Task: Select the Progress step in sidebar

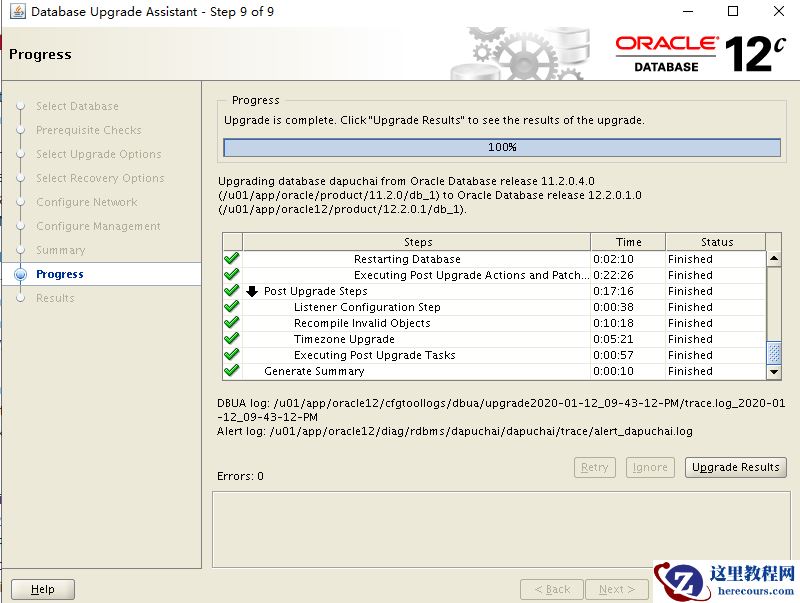Action: click(60, 274)
